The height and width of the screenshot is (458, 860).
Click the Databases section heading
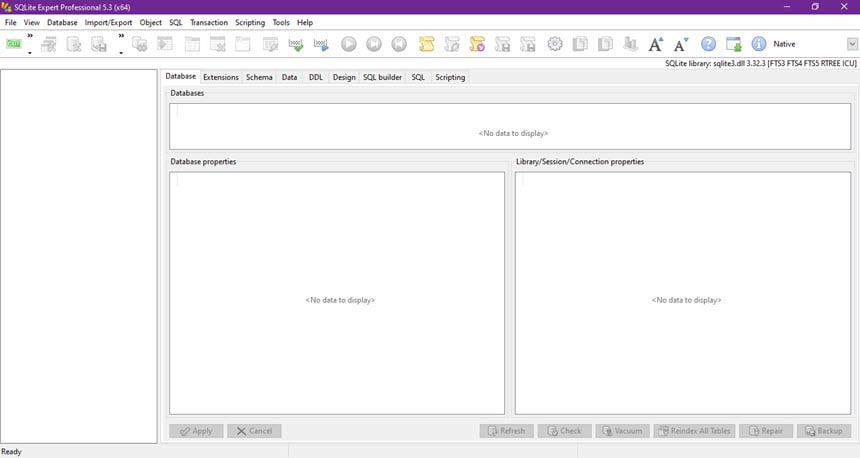pyautogui.click(x=187, y=93)
